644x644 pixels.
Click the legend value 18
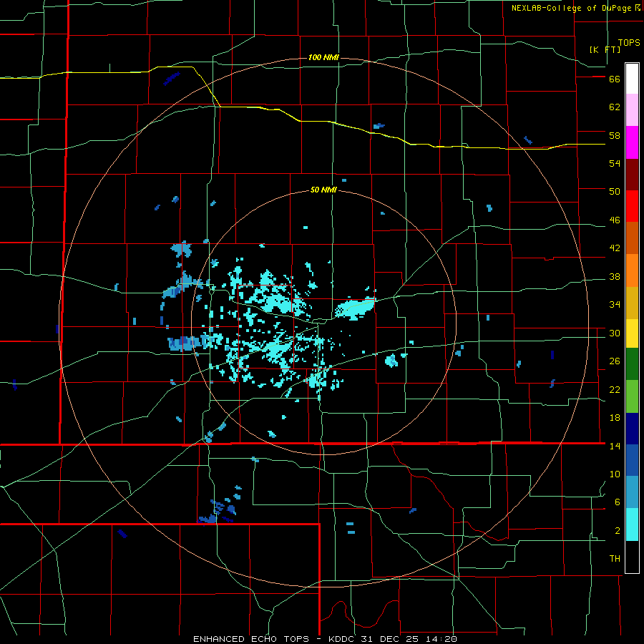point(615,418)
